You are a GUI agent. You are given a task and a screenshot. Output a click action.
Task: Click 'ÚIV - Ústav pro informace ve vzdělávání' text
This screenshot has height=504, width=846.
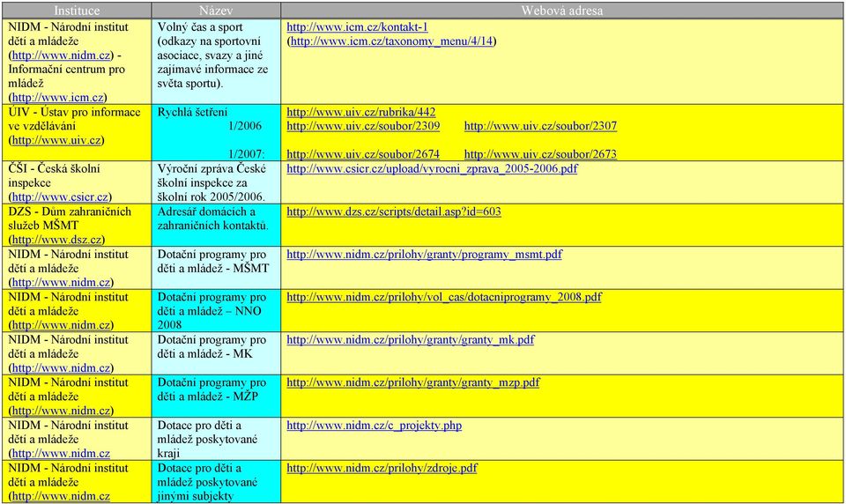(74, 119)
